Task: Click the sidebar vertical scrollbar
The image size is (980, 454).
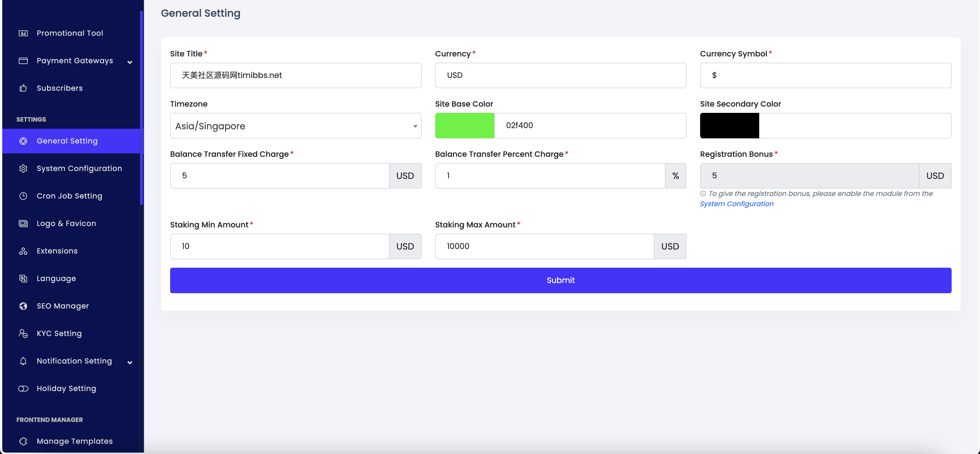Action: [141, 108]
